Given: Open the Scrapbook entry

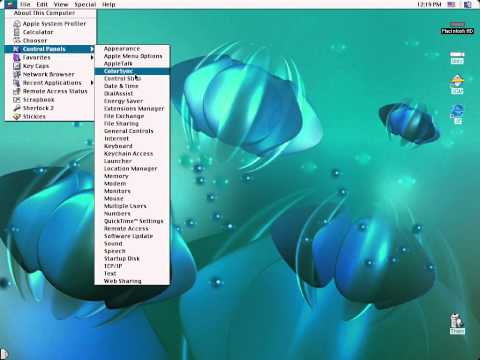Looking at the screenshot, I should pos(50,100).
